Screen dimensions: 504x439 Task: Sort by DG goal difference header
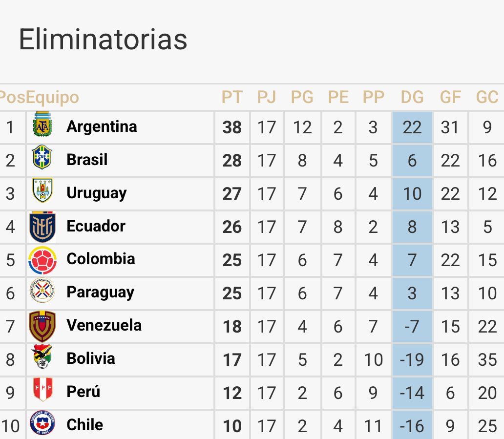(x=412, y=97)
